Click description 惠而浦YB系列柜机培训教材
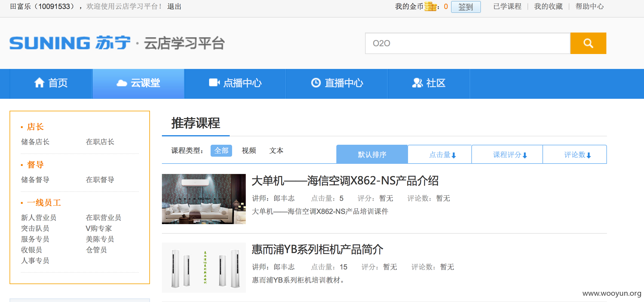This screenshot has height=302, width=644. pyautogui.click(x=298, y=280)
